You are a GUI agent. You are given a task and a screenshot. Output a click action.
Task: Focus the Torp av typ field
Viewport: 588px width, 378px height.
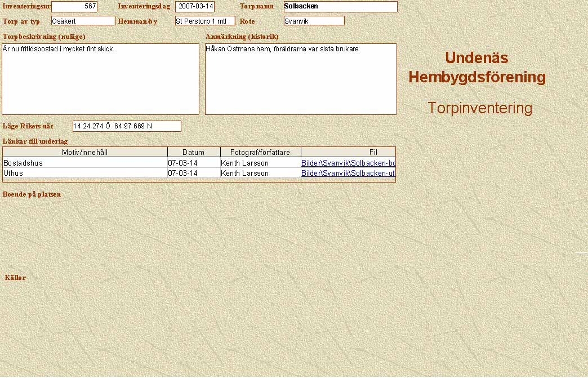coord(83,21)
